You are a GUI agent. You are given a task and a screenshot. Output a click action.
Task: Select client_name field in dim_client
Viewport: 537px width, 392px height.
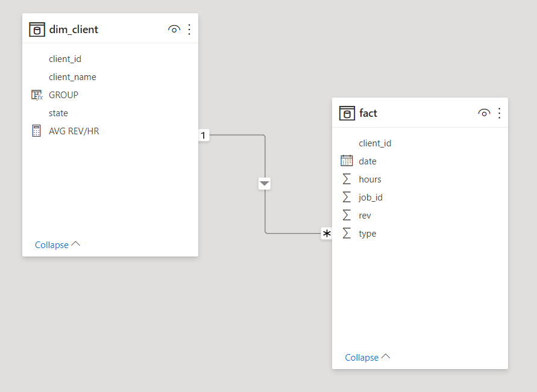coord(72,77)
